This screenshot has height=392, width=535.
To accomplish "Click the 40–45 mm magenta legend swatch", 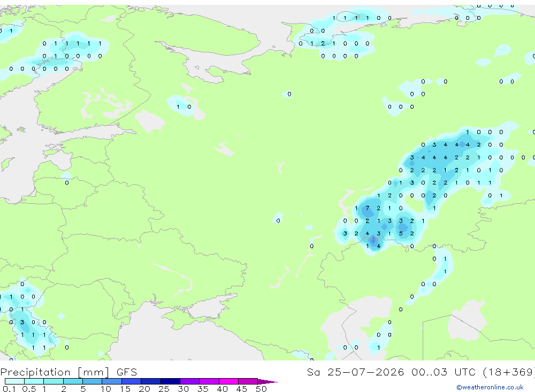I will pos(228,381).
